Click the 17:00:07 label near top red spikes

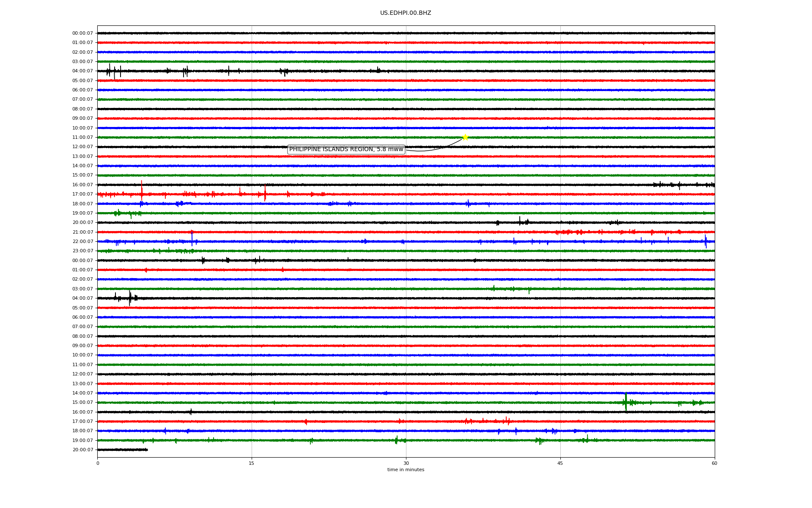pyautogui.click(x=82, y=194)
